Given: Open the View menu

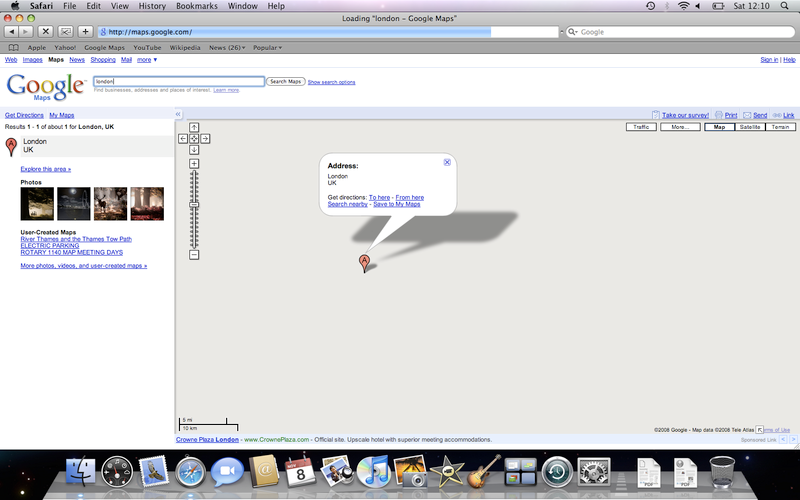Looking at the screenshot, I should [119, 6].
